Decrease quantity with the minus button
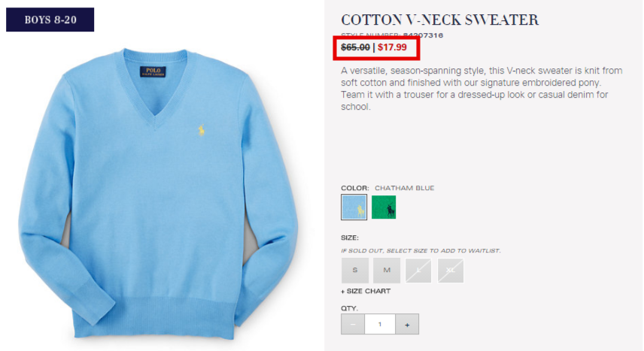Image resolution: width=644 pixels, height=351 pixels. 353,324
